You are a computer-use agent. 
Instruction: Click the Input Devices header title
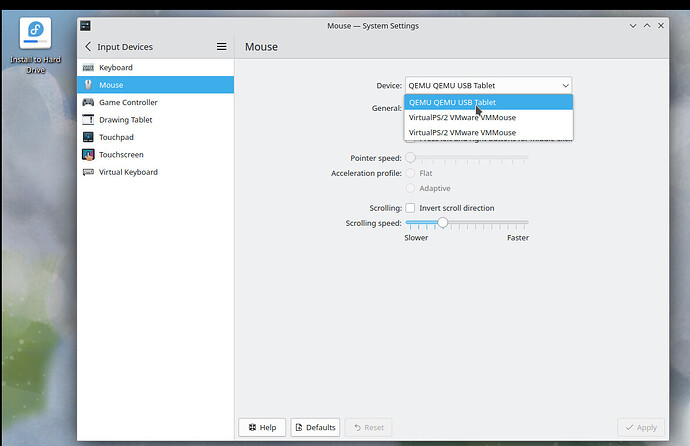click(125, 47)
